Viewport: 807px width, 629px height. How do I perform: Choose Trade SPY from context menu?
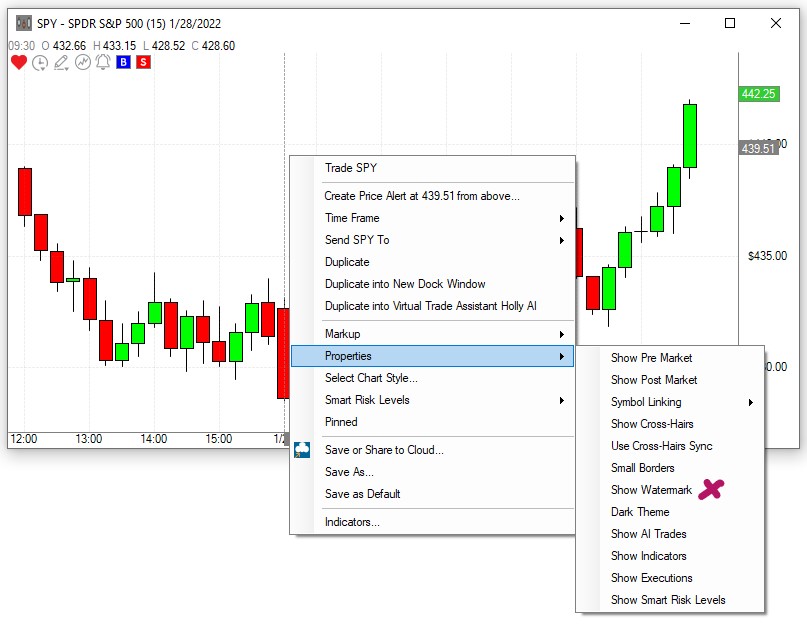point(351,168)
